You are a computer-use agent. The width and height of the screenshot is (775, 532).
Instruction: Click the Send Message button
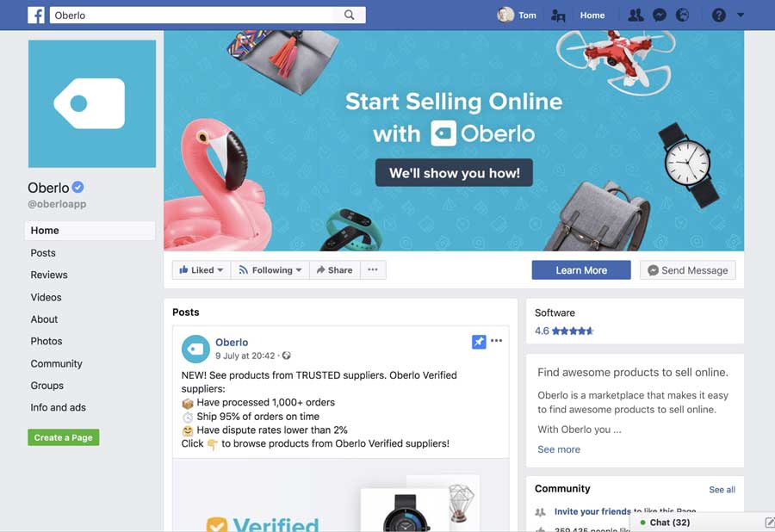(687, 270)
